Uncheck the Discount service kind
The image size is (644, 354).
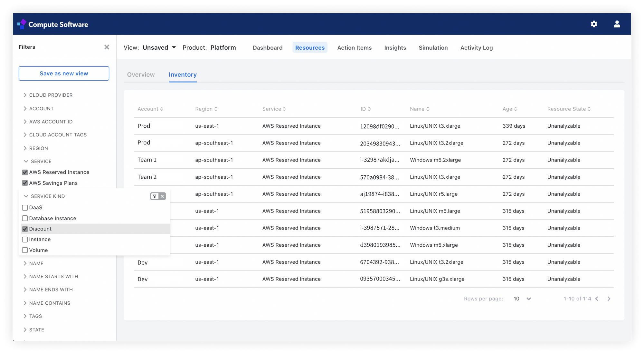[x=25, y=229]
